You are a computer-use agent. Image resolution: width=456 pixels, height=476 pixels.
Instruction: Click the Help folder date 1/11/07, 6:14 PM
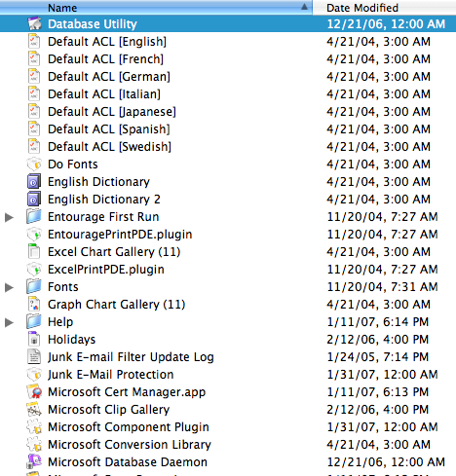click(378, 322)
